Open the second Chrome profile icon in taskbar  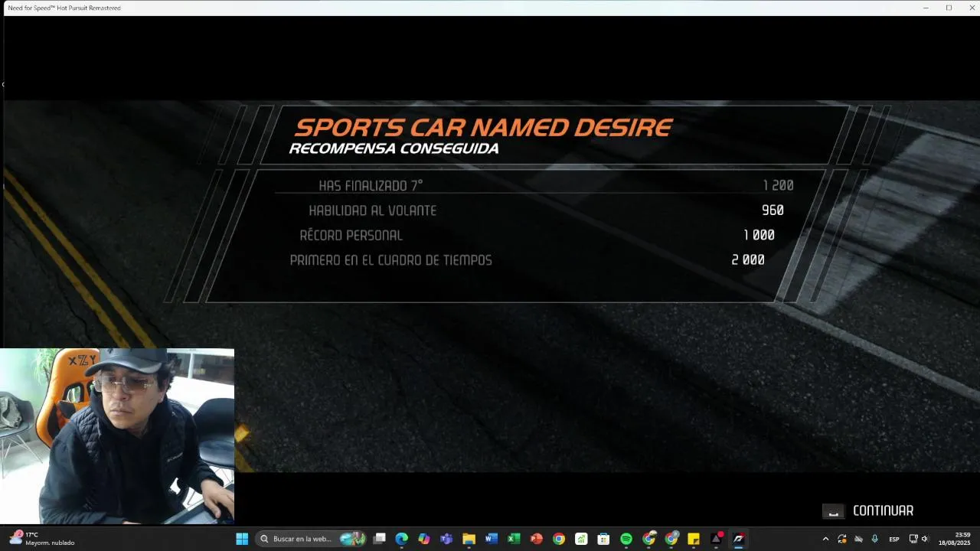[x=648, y=539]
